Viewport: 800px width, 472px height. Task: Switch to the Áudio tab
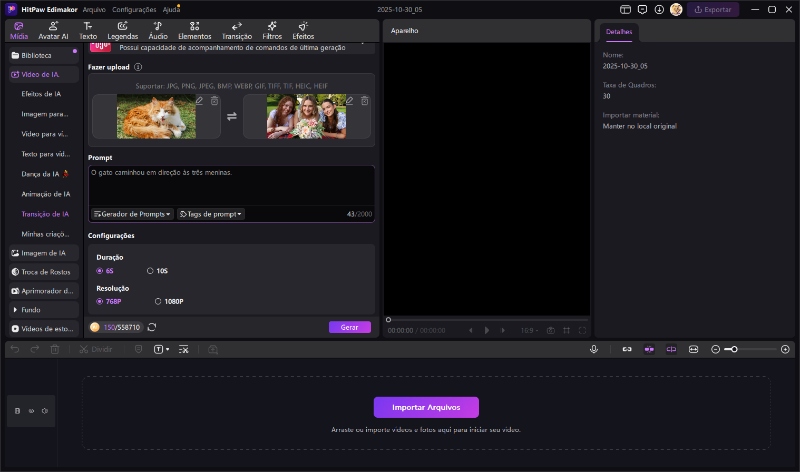click(x=158, y=31)
